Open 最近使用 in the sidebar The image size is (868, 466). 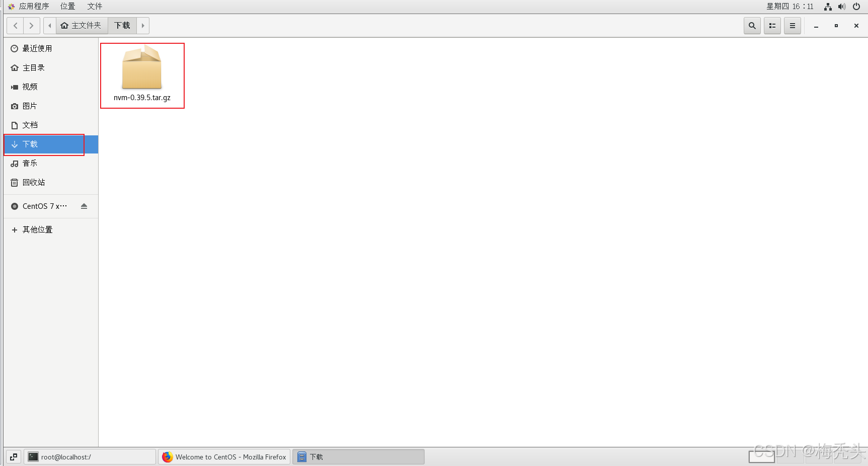pyautogui.click(x=51, y=48)
